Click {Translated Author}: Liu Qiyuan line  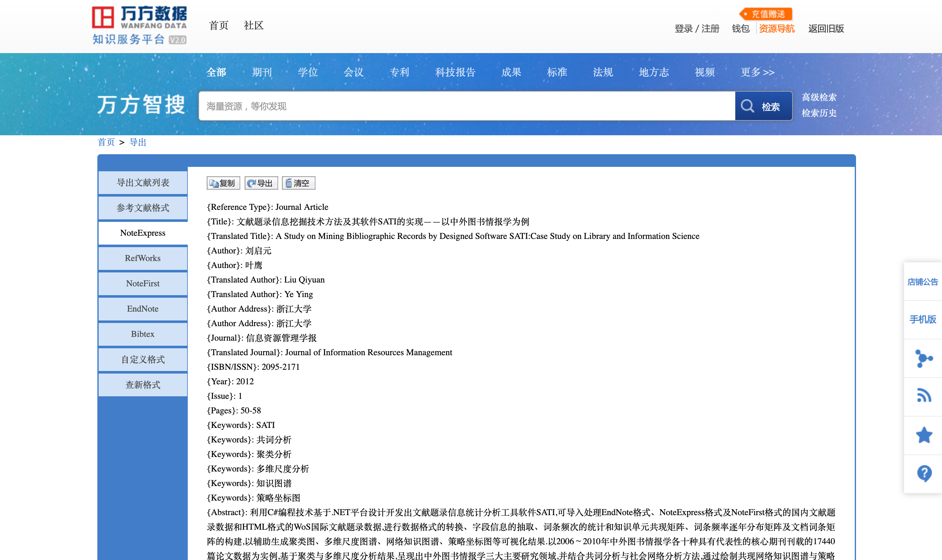266,280
